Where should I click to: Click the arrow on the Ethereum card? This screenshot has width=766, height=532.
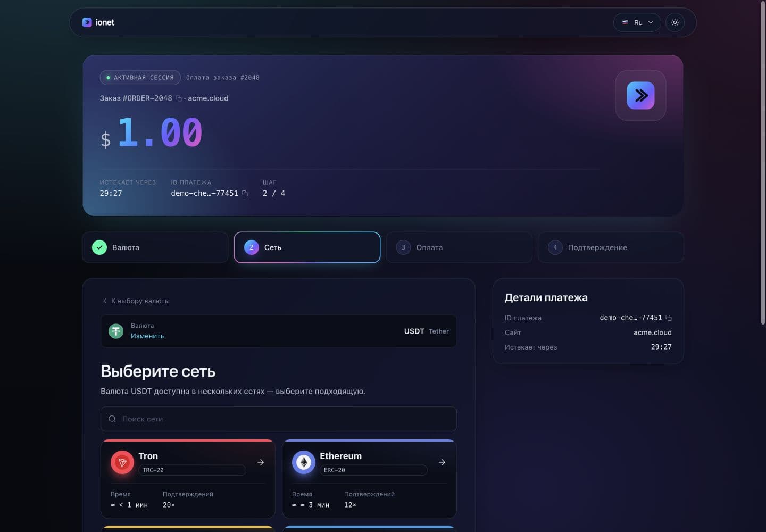442,462
